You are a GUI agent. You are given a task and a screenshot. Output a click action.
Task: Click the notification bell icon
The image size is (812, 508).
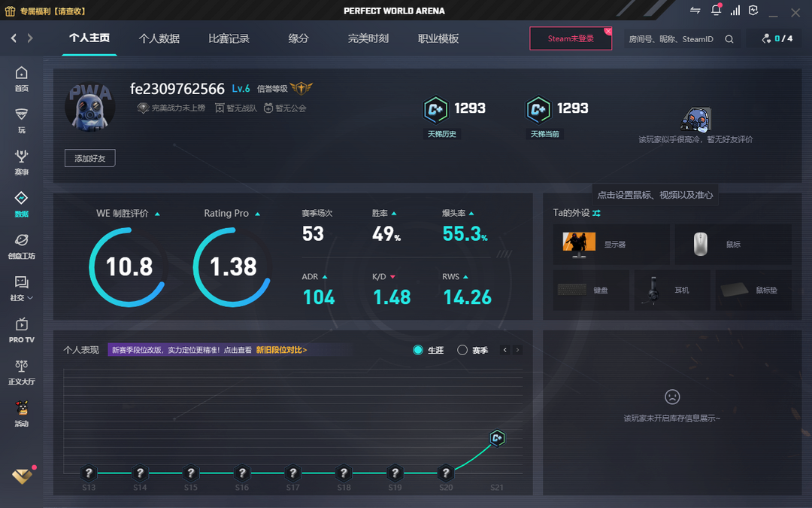point(716,11)
